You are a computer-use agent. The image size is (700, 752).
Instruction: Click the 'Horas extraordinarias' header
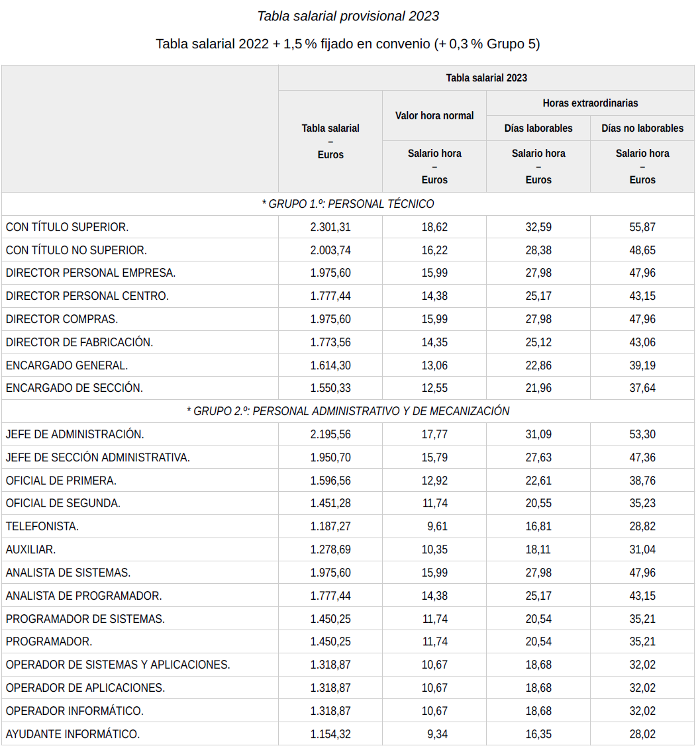[x=590, y=103]
